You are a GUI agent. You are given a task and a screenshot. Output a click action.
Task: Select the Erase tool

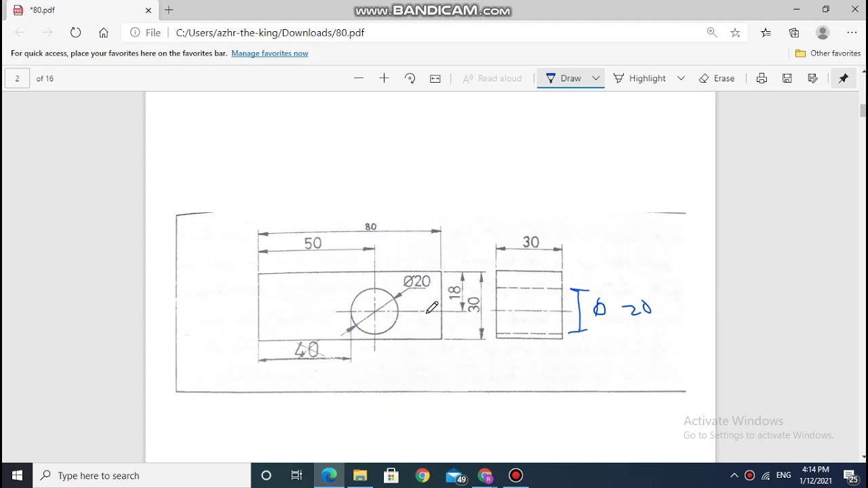(717, 78)
